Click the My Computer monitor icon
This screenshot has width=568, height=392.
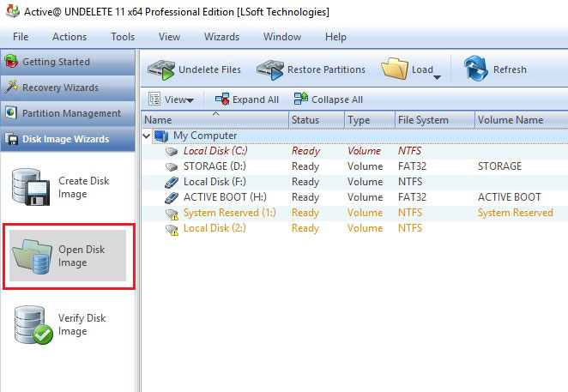tap(161, 136)
